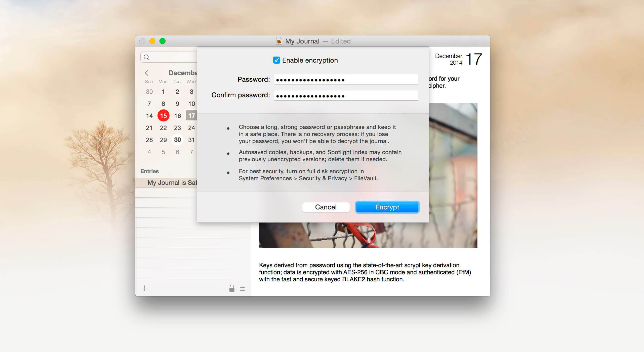The height and width of the screenshot is (352, 644).
Task: Select December 15 on the calendar
Action: (x=163, y=116)
